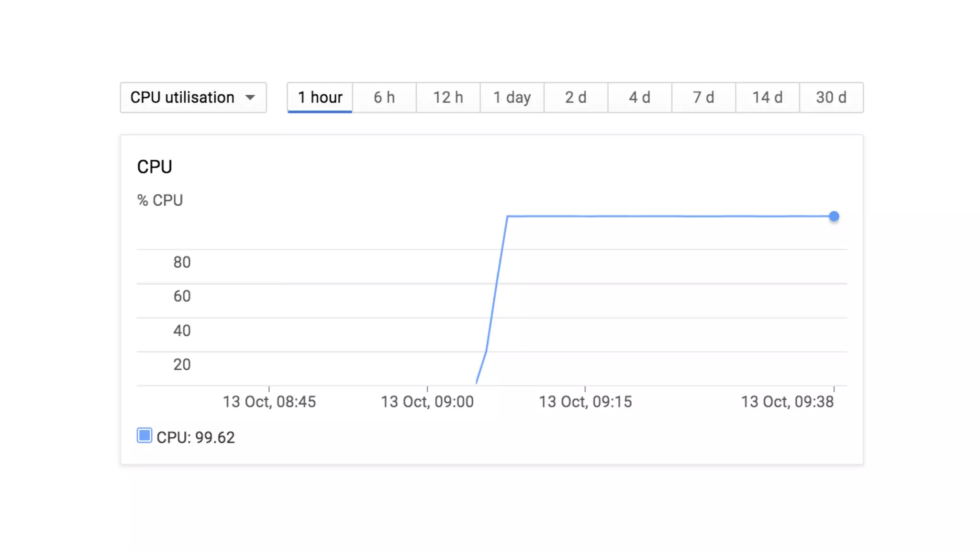Image resolution: width=980 pixels, height=551 pixels.
Task: Click the 13 Oct, 09:38 axis label
Action: (x=787, y=402)
